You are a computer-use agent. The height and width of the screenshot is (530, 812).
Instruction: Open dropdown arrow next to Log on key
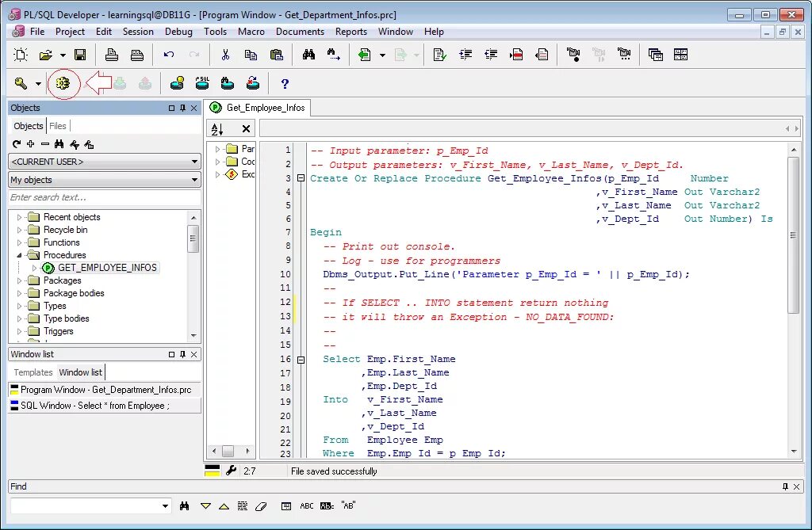[38, 83]
